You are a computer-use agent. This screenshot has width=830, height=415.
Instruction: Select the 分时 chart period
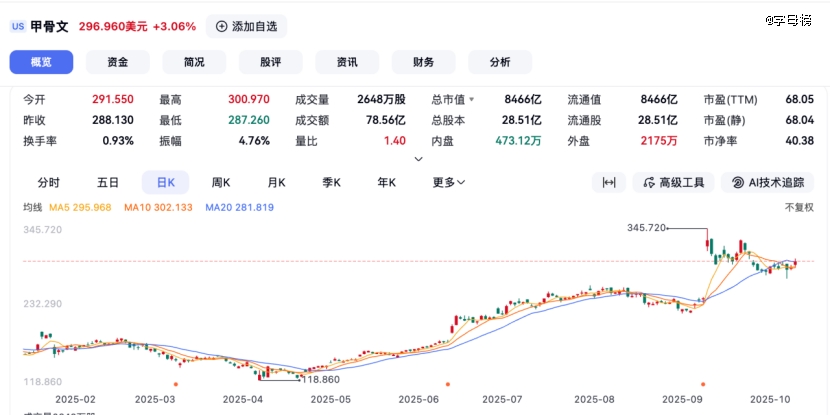48,182
